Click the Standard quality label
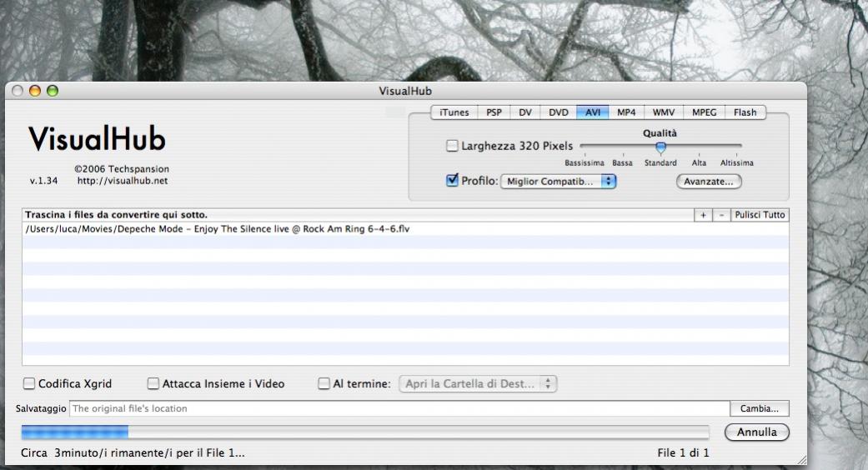 660,163
